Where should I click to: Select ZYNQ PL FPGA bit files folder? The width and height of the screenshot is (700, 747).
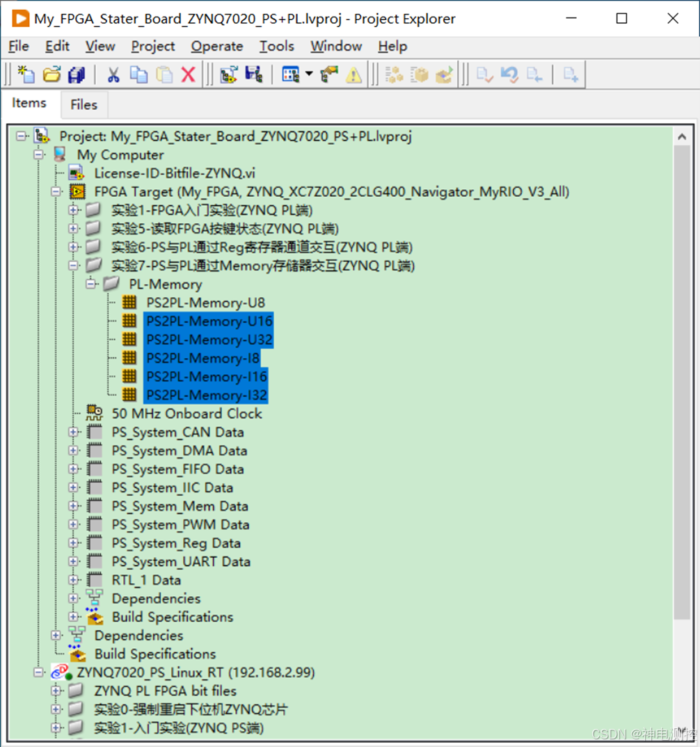coord(165,691)
